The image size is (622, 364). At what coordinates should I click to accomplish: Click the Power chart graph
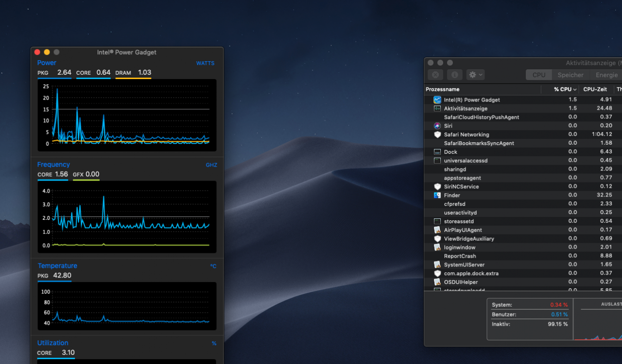127,116
